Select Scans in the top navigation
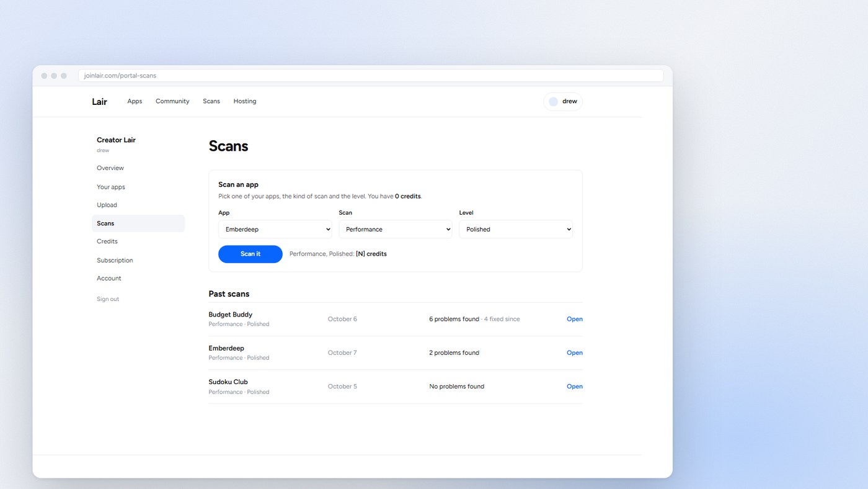The width and height of the screenshot is (868, 489). click(211, 101)
